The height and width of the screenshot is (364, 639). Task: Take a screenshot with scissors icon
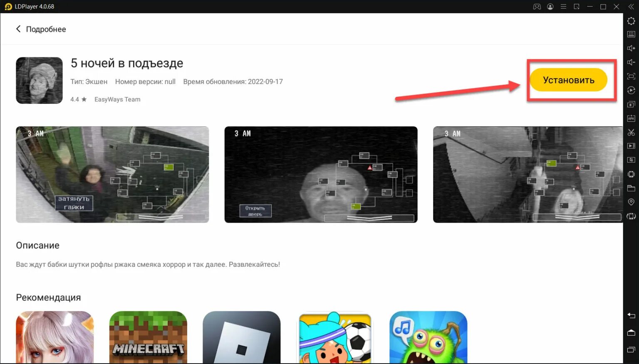631,132
